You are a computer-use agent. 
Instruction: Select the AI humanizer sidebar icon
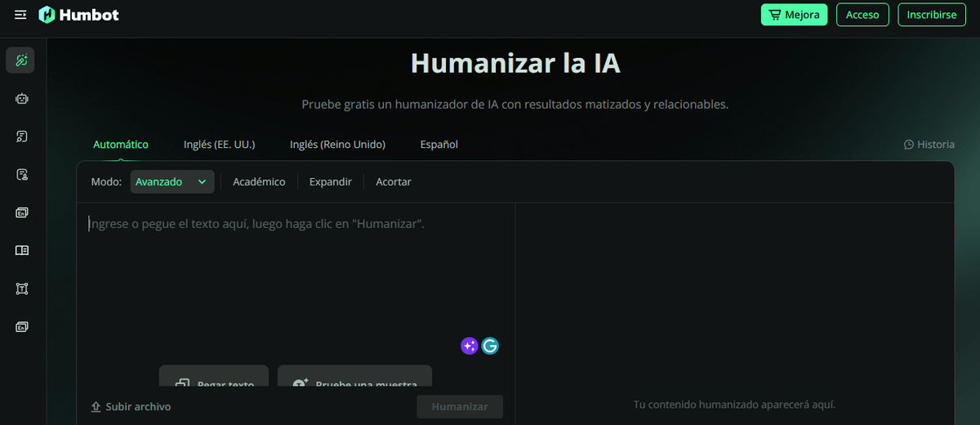pos(21,60)
